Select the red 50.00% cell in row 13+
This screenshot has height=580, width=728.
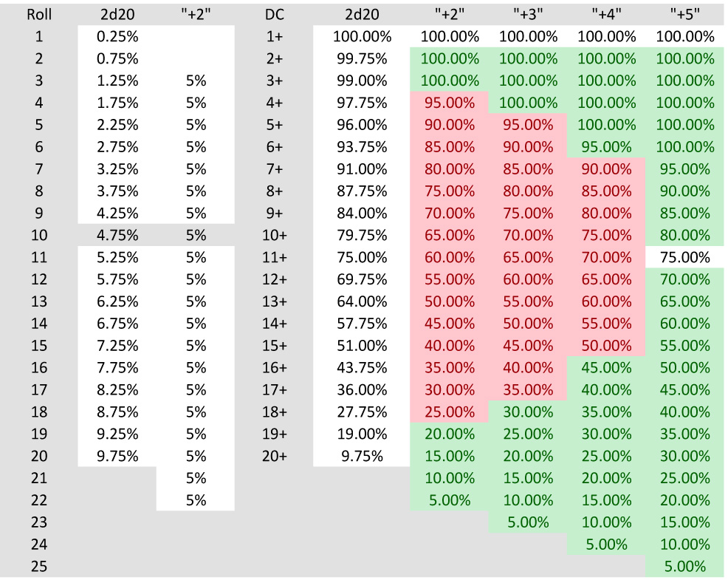point(449,301)
